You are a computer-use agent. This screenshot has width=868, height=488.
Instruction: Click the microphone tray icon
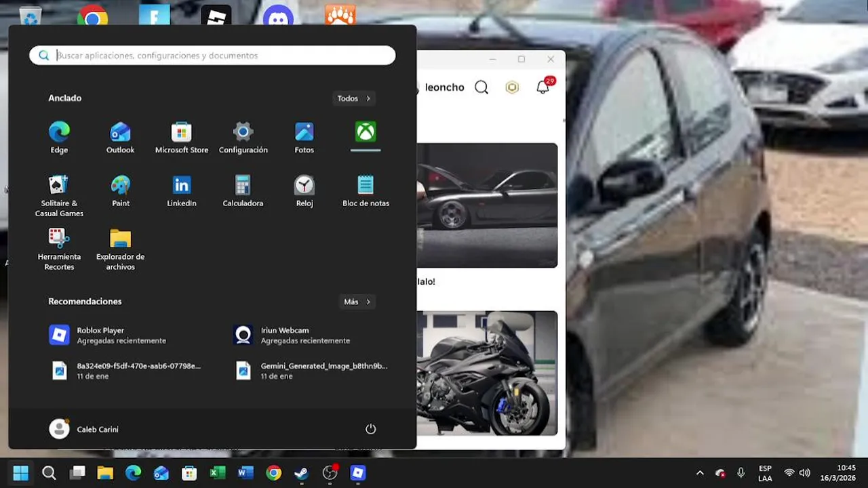pos(741,472)
